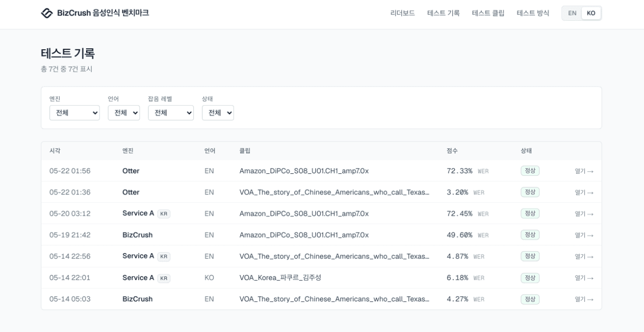Click the timestamp 05-14 05:03
This screenshot has height=332, width=644.
point(70,299)
